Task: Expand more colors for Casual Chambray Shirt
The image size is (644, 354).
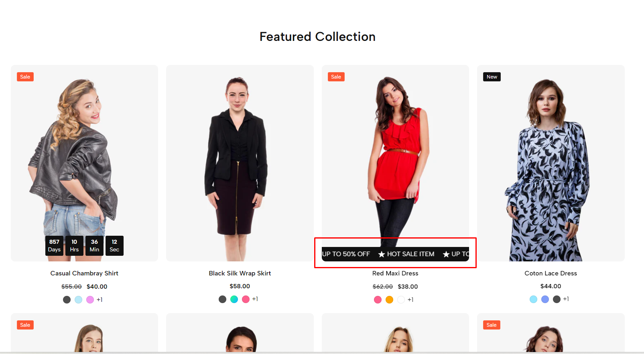Action: tap(100, 299)
